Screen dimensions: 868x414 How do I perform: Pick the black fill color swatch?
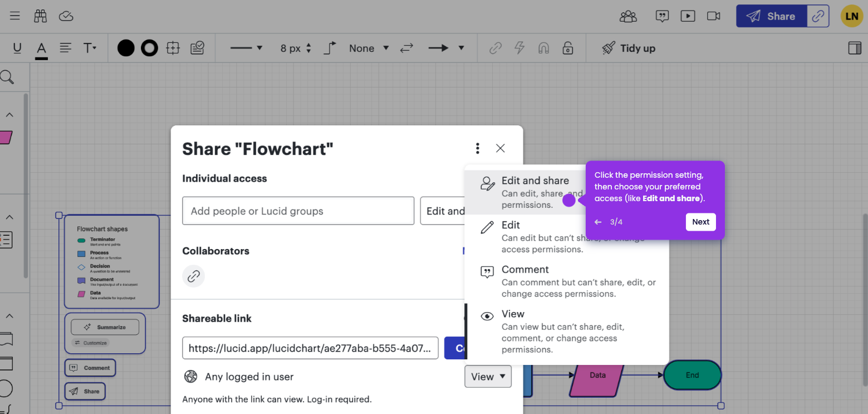[x=126, y=48]
